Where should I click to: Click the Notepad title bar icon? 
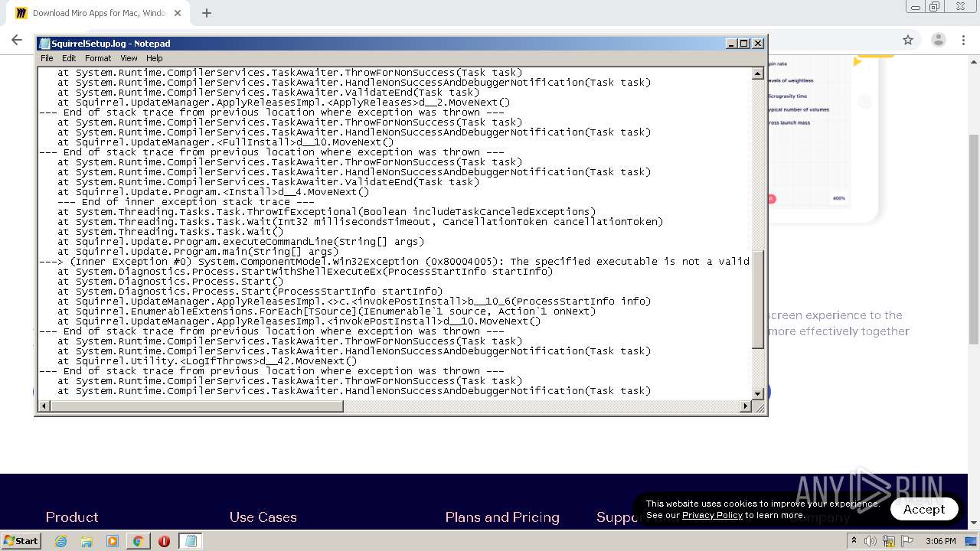(x=45, y=44)
